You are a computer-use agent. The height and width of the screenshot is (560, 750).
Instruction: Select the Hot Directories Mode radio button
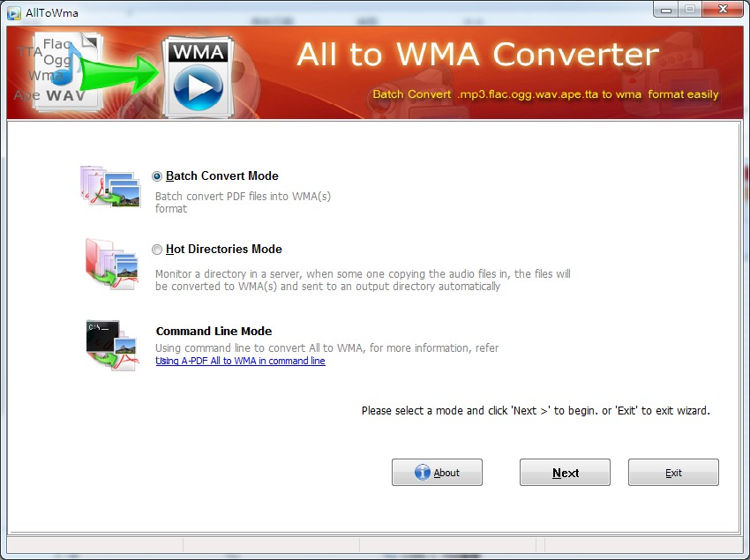coord(157,250)
